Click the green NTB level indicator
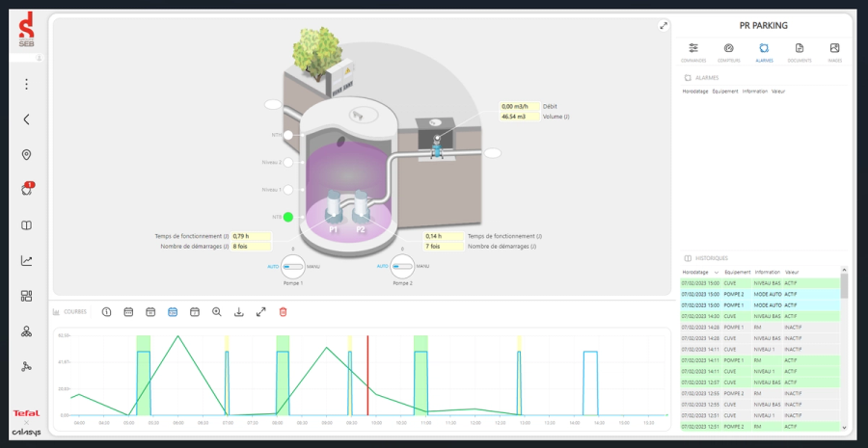The height and width of the screenshot is (448, 868). [288, 218]
